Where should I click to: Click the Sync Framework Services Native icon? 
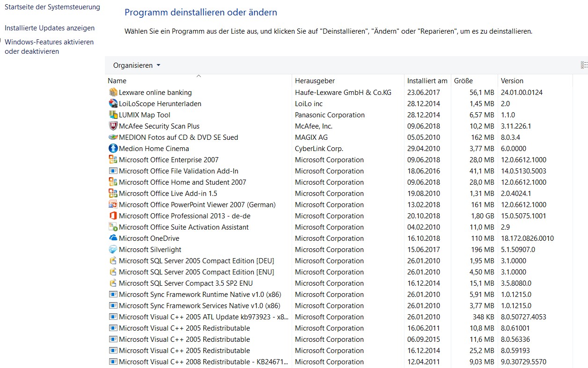tap(113, 305)
